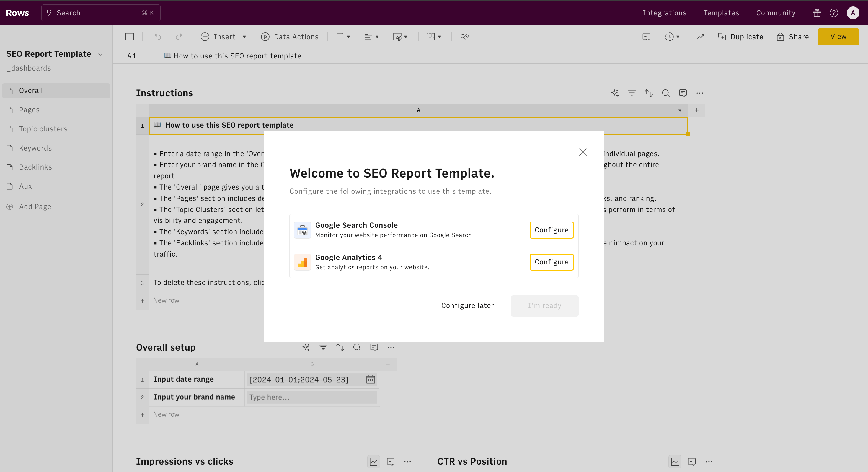Open the Backlinks page
Viewport: 868px width, 472px height.
(56, 167)
